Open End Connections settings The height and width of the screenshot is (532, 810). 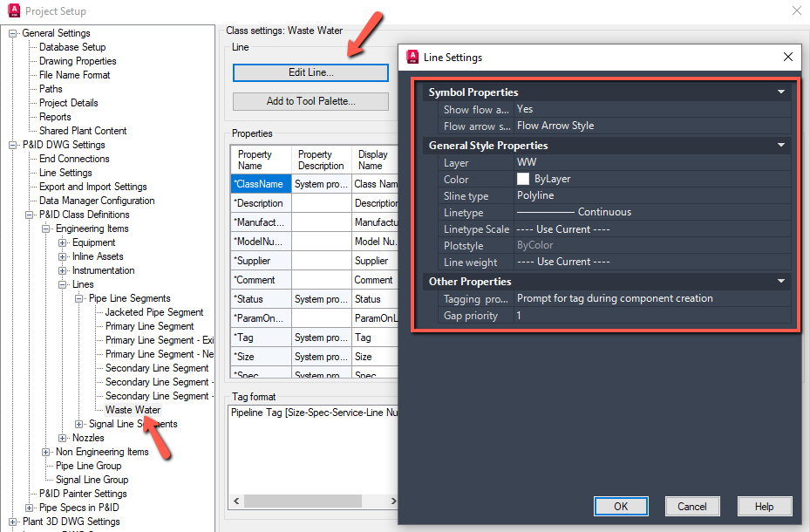[74, 159]
